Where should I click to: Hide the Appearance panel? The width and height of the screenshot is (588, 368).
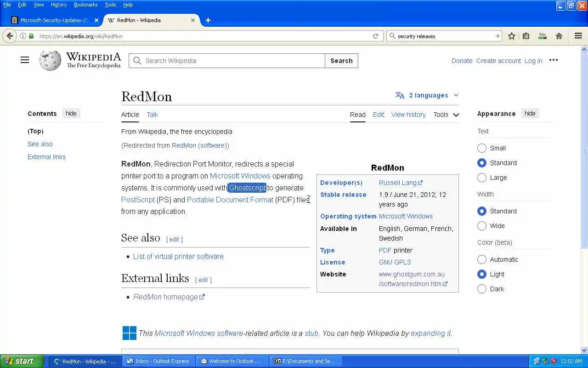(x=530, y=113)
